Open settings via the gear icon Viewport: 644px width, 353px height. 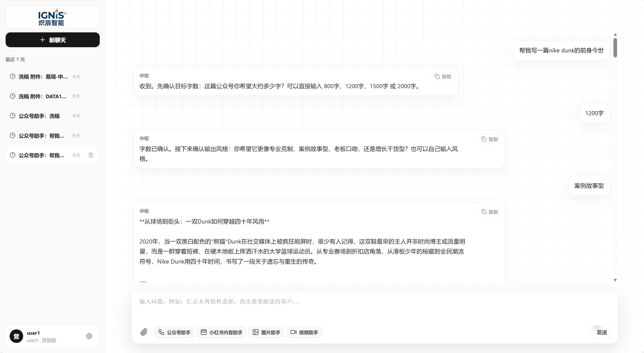coord(89,336)
